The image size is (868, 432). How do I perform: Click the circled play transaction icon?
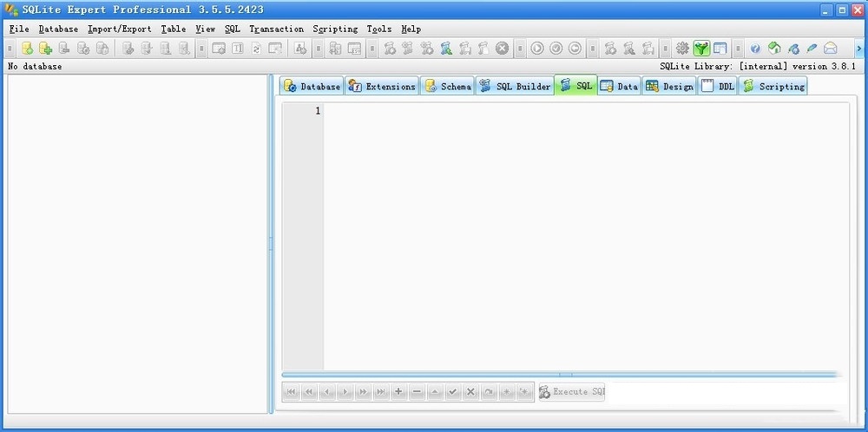point(537,49)
